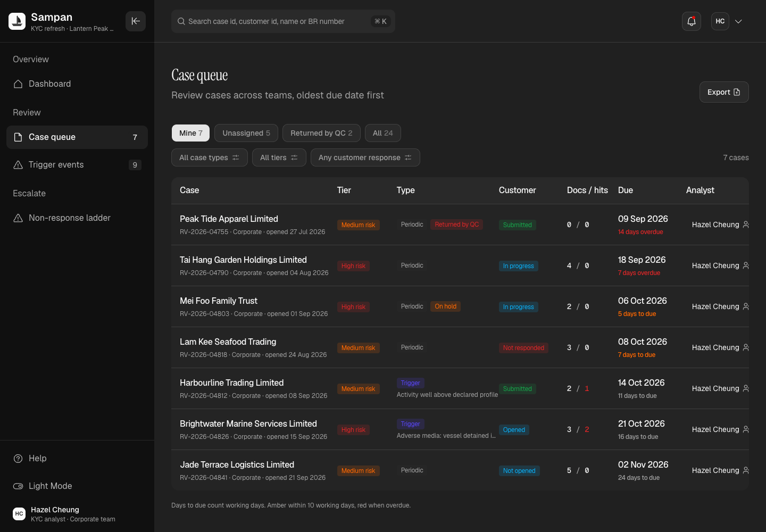Open Tai Hang Garden Holdings Limited case
Viewport: 766px width, 532px height.
point(243,260)
